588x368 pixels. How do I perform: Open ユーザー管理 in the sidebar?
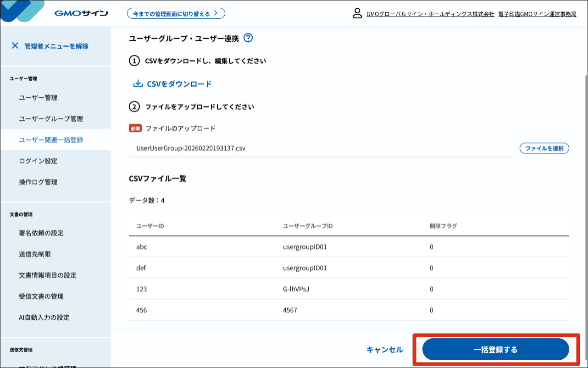(x=38, y=98)
